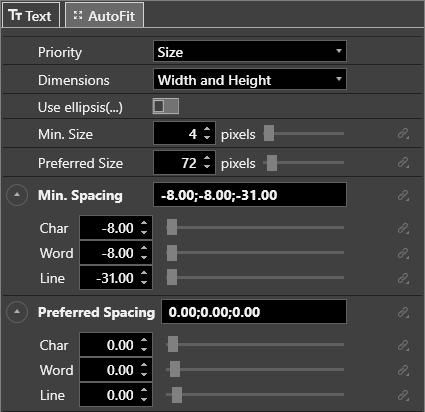Decrease Preferred Size with the down arrow
425x412 pixels.
tap(207, 166)
